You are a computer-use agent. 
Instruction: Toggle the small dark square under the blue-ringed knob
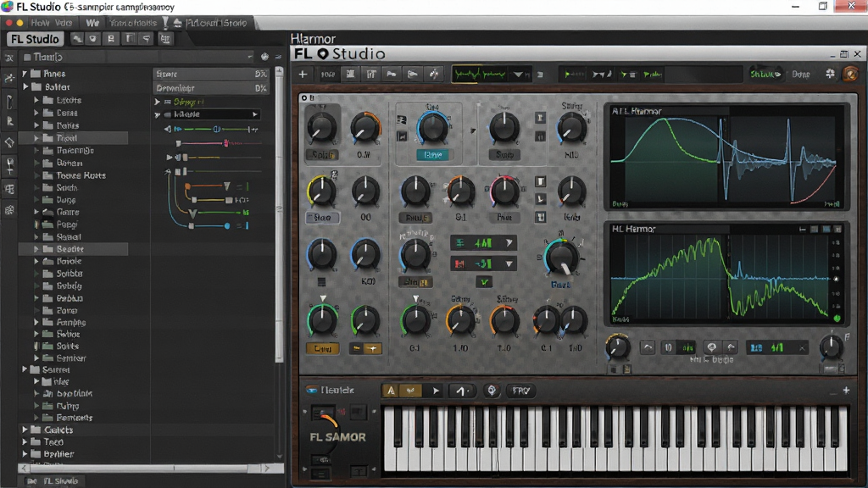tap(321, 282)
